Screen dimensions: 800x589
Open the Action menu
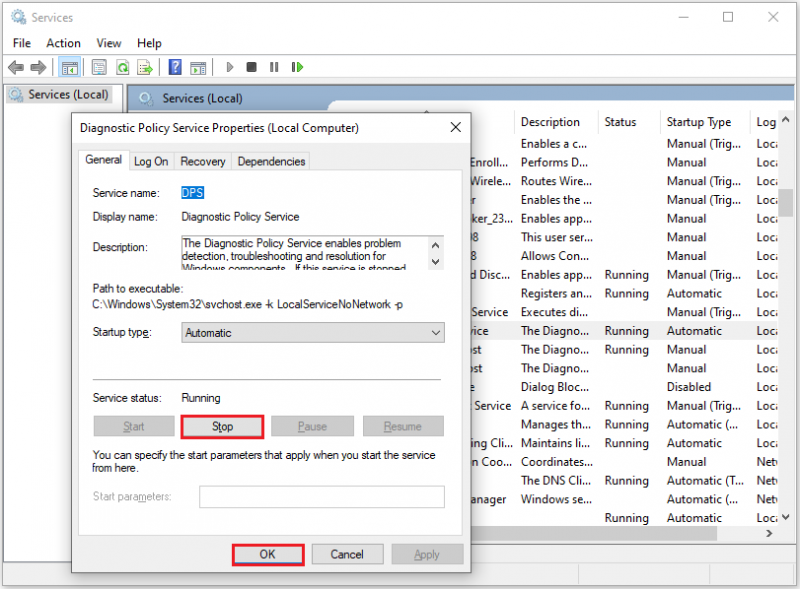click(63, 43)
